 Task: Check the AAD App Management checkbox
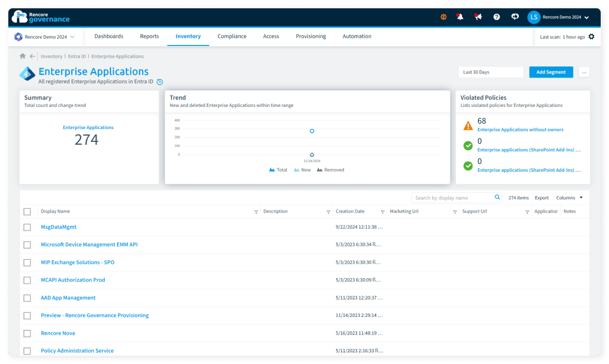(x=27, y=298)
